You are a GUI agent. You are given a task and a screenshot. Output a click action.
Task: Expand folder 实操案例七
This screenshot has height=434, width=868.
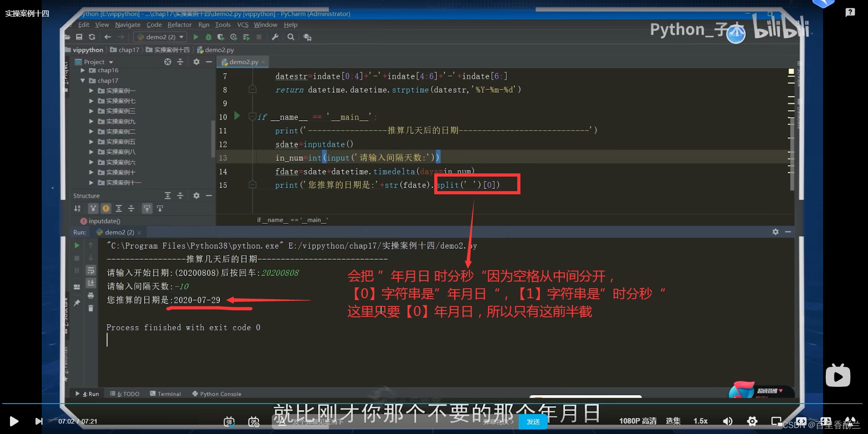pyautogui.click(x=91, y=101)
